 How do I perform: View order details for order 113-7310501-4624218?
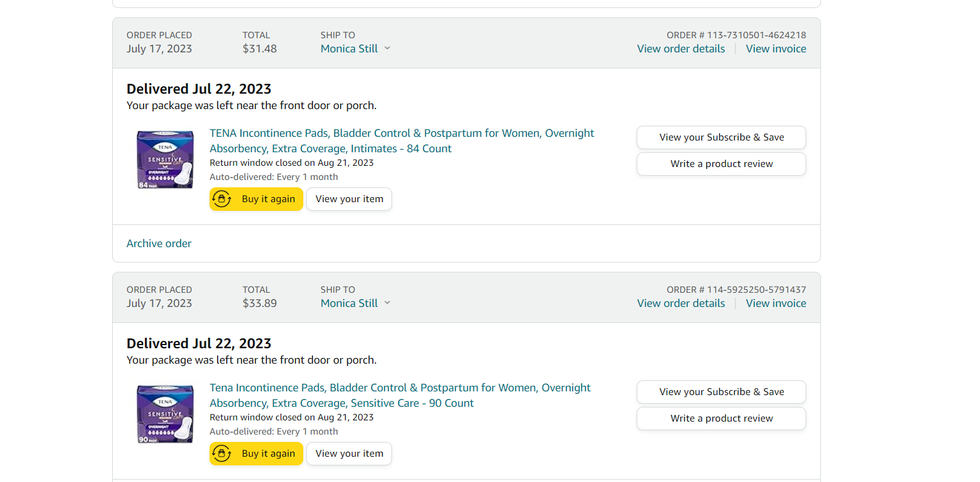point(681,49)
